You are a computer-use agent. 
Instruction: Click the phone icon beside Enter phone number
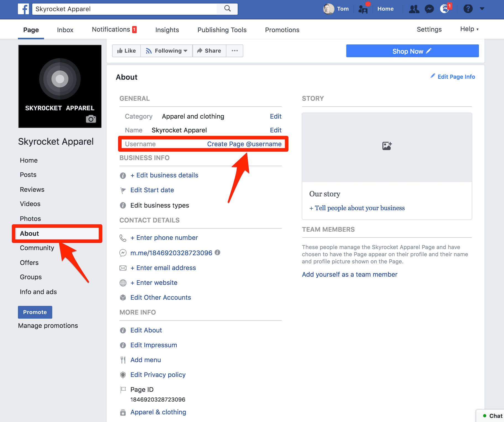[123, 238]
